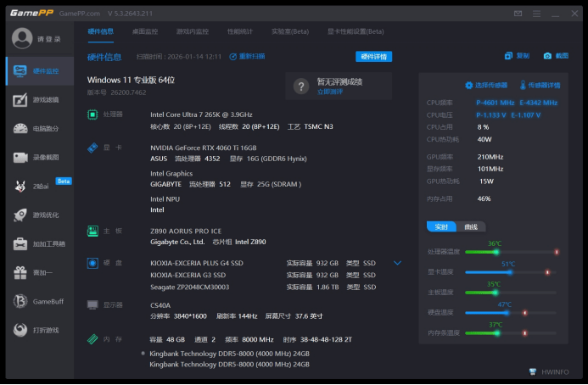Viewport: 588px width, 385px height.
Task: Click the P-4601 MHz CPU frequency value
Action: 495,103
